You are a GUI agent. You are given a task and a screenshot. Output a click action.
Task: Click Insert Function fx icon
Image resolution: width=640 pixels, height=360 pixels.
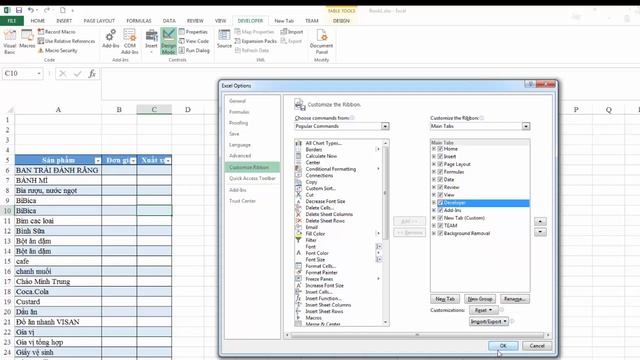coord(92,73)
